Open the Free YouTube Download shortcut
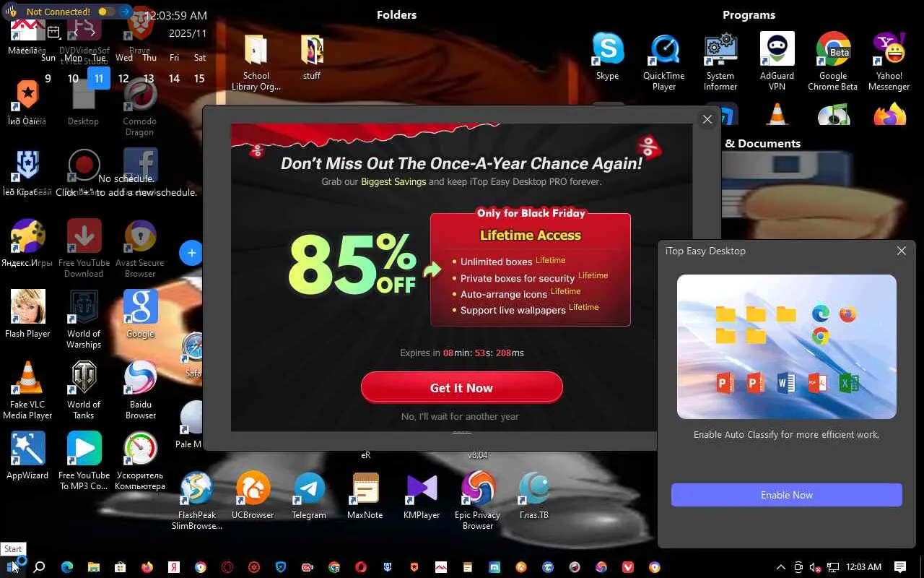Image resolution: width=924 pixels, height=578 pixels. coord(84,249)
